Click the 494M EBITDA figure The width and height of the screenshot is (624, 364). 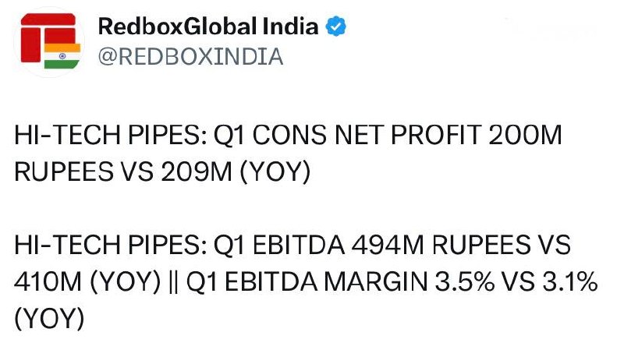pyautogui.click(x=388, y=245)
